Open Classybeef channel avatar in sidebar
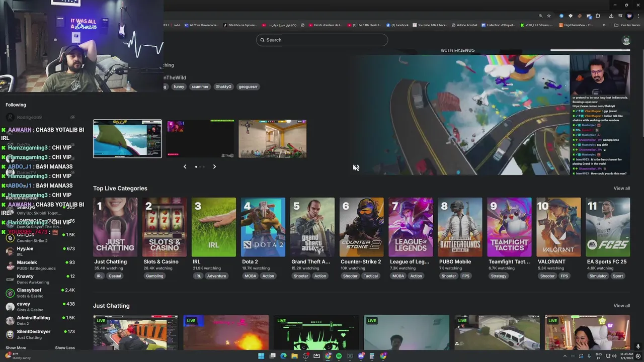 pyautogui.click(x=10, y=293)
